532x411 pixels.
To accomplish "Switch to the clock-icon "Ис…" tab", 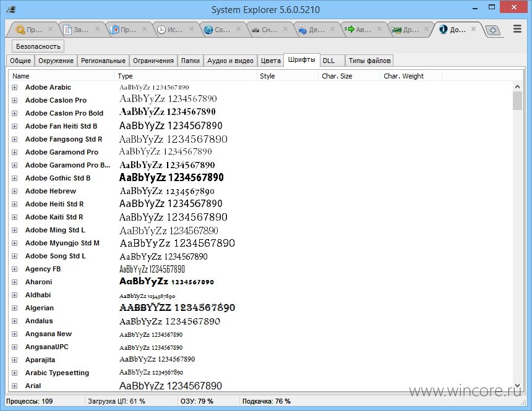I will pyautogui.click(x=171, y=30).
